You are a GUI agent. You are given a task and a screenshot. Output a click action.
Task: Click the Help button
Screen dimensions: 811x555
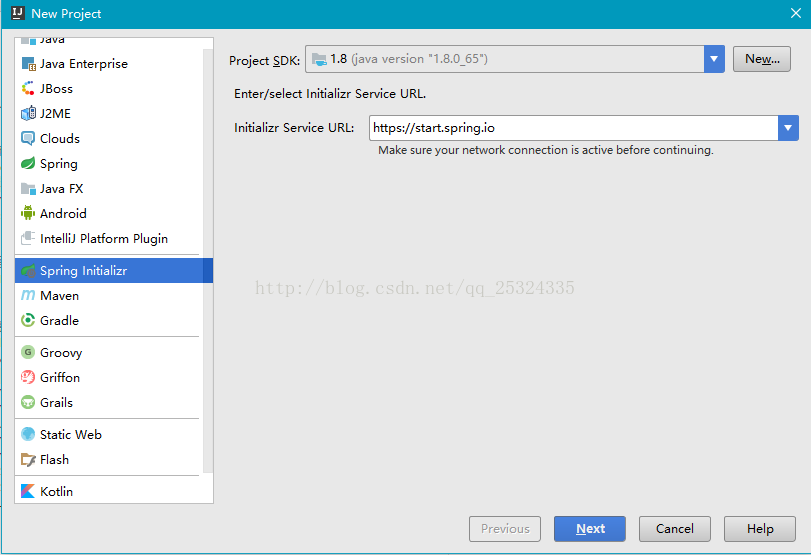pos(760,529)
